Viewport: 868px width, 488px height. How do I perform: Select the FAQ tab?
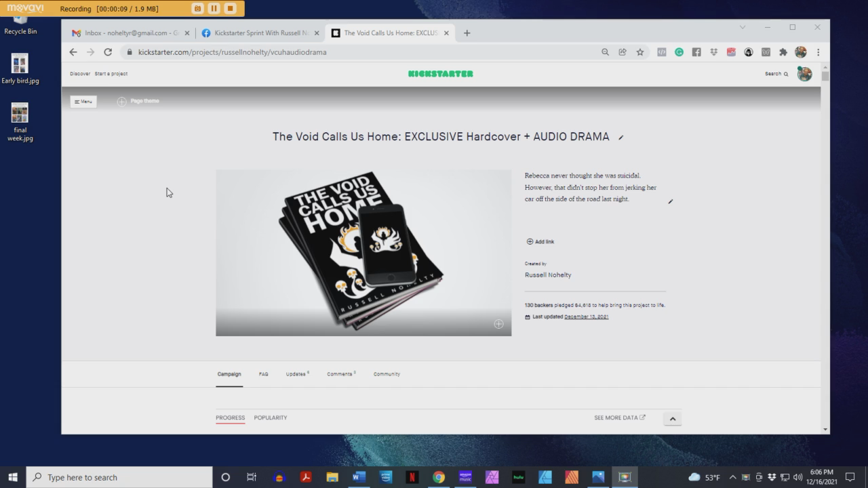(x=263, y=374)
